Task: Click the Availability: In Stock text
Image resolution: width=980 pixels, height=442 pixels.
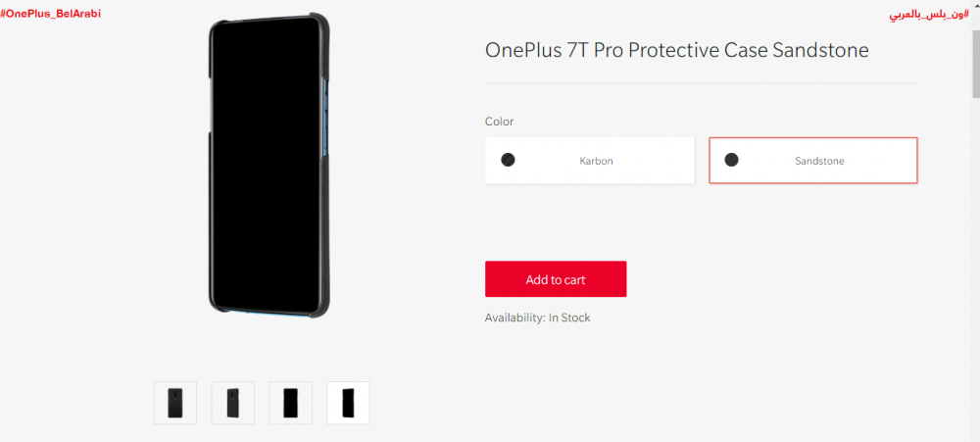Action: (x=537, y=318)
